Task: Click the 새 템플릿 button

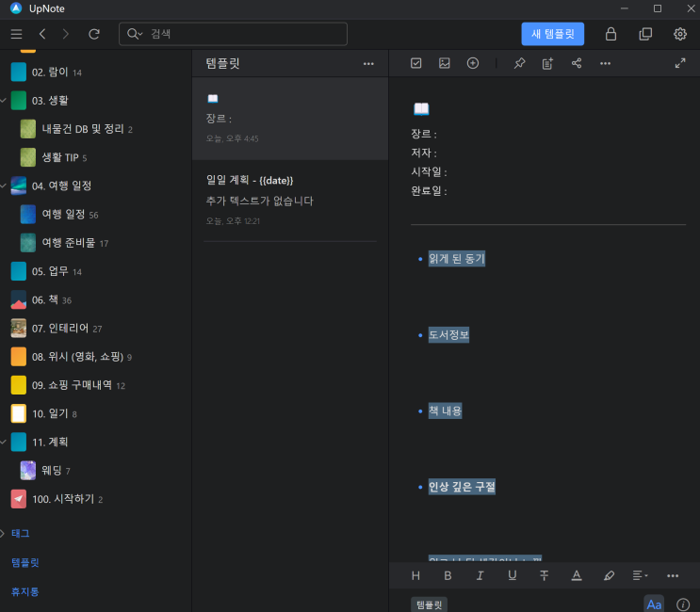Action: point(552,34)
